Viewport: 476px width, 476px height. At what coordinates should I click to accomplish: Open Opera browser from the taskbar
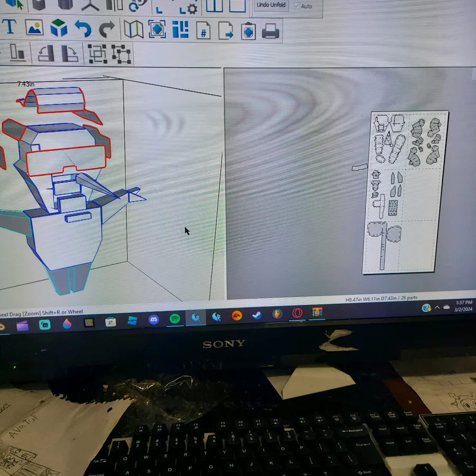(x=297, y=313)
